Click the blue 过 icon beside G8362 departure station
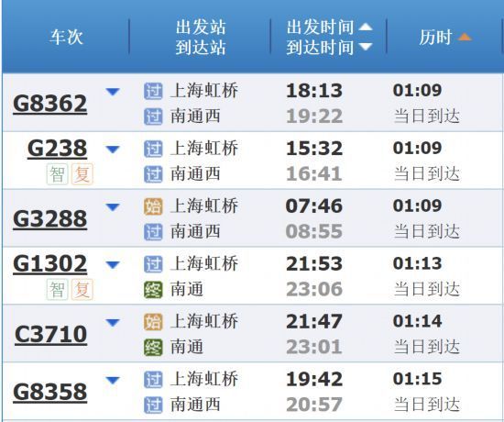Viewport: 504px width, 422px height. pyautogui.click(x=153, y=91)
